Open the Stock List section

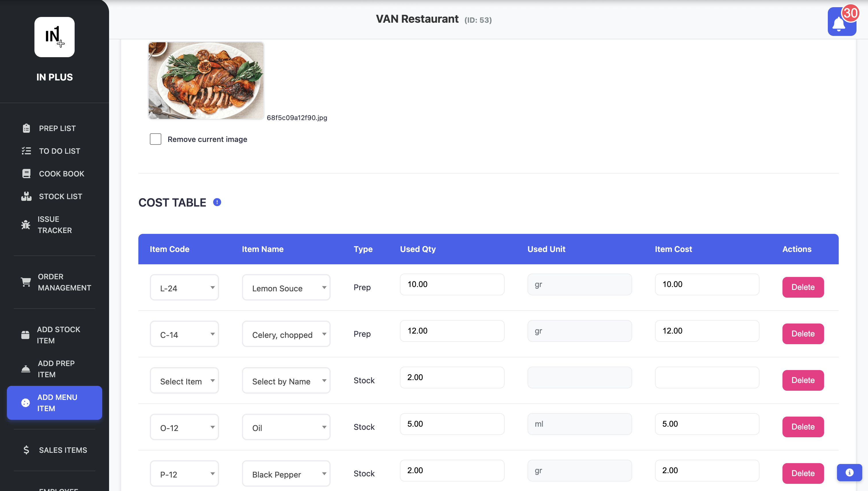click(60, 196)
